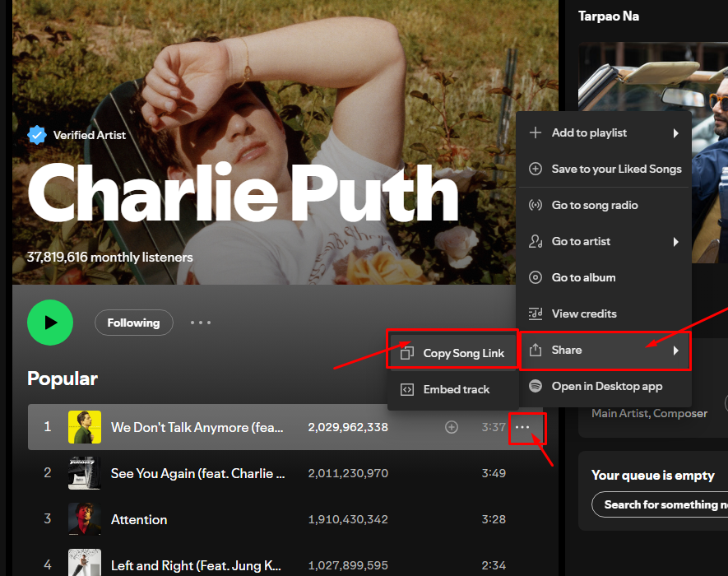Click play count 2,029,962,338
Image resolution: width=728 pixels, height=576 pixels.
click(348, 427)
